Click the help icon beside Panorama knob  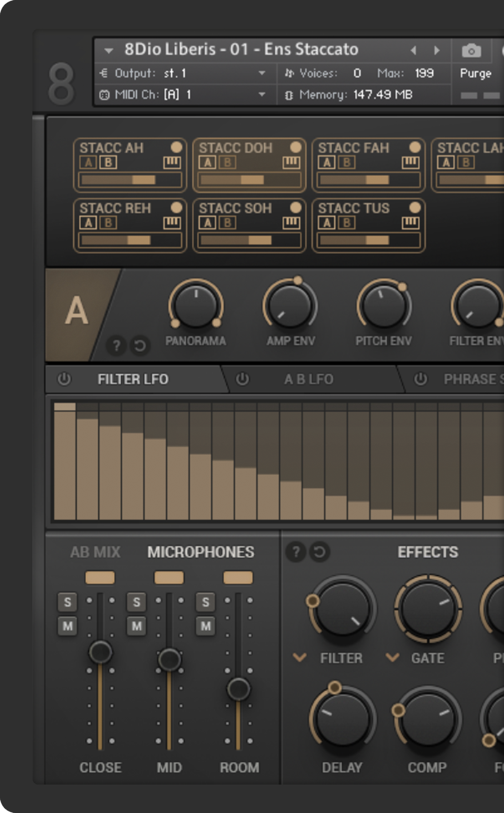pos(116,345)
